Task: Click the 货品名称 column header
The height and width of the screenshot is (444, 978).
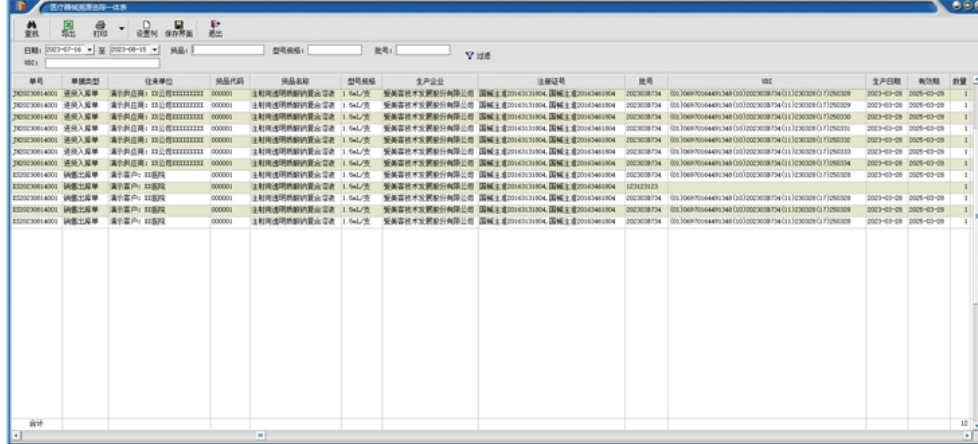Action: pos(295,79)
